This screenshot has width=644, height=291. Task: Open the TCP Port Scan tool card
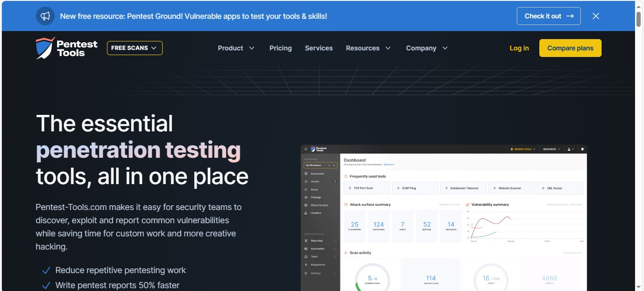367,188
